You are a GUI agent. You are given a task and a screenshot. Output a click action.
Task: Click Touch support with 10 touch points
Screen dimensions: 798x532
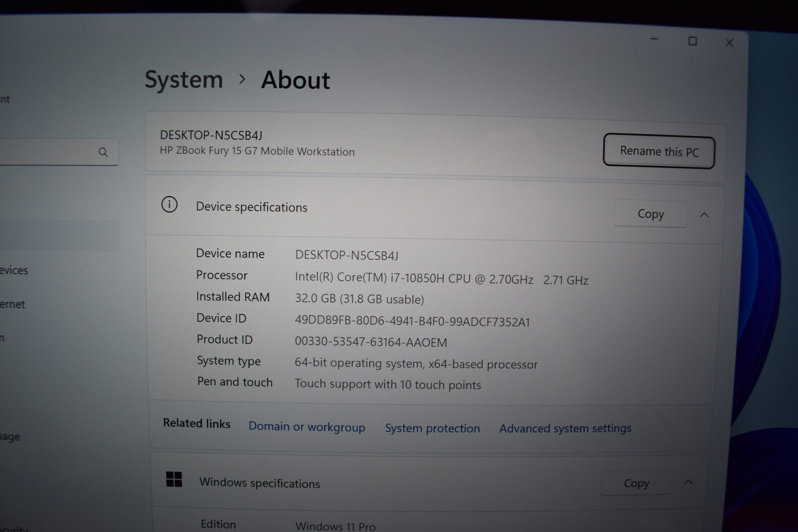(x=388, y=384)
